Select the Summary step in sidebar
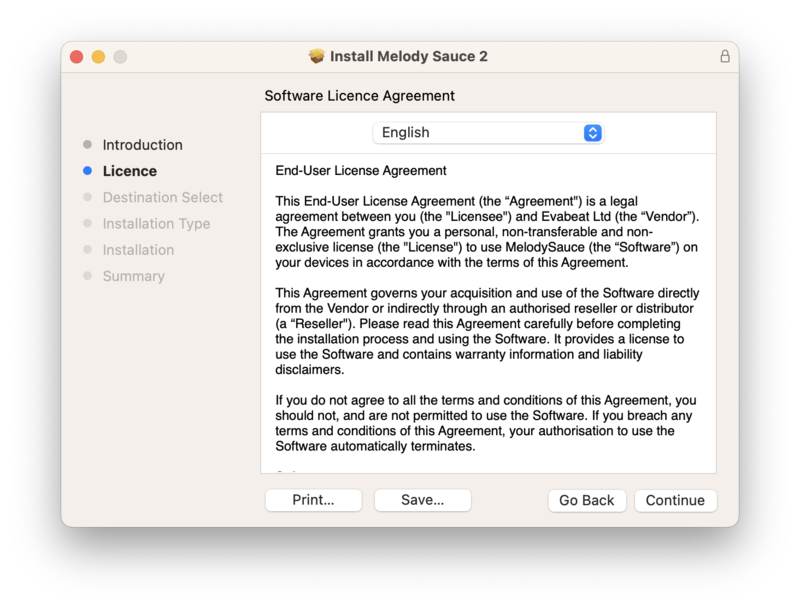 [134, 276]
